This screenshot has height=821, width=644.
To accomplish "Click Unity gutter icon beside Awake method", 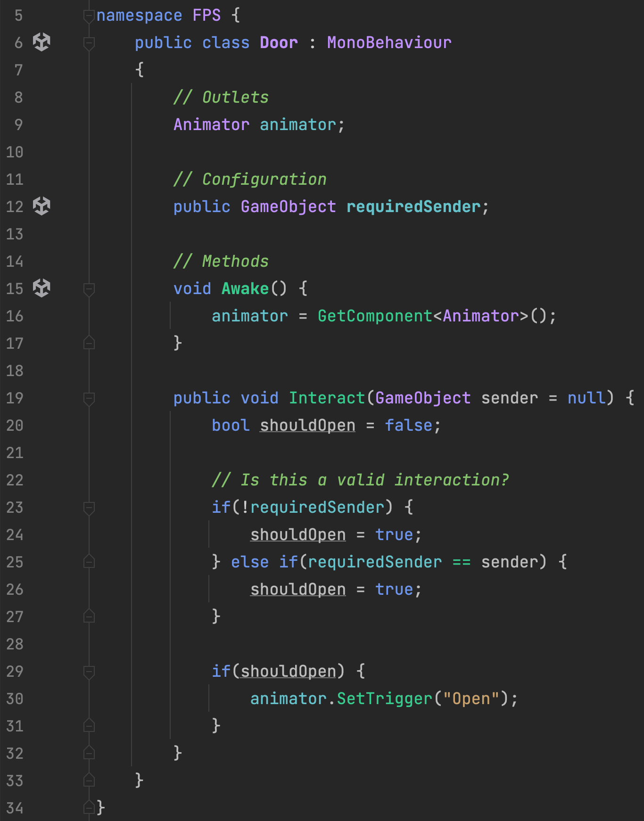I will [41, 288].
